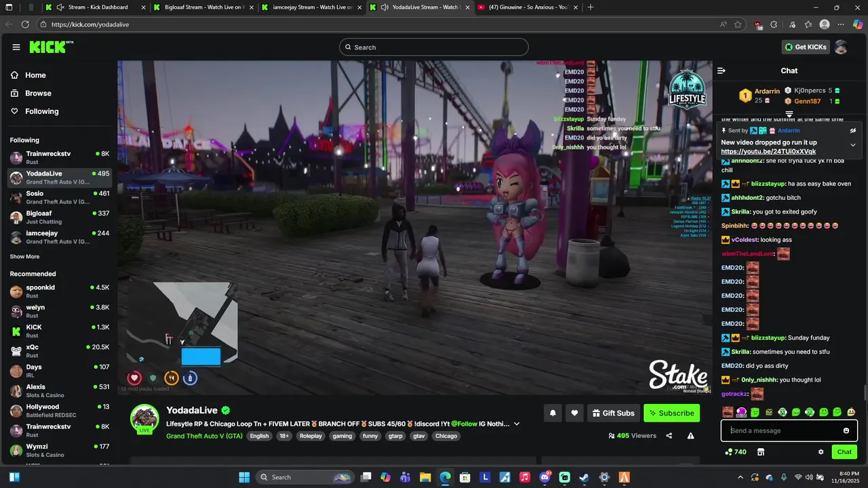Click the Kick search box
The width and height of the screenshot is (868, 488).
pos(434,47)
